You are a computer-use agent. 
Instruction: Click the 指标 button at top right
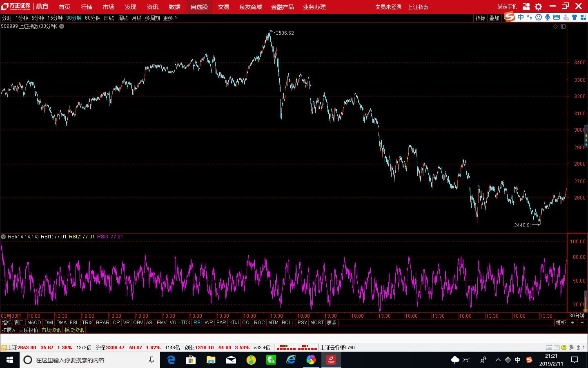click(x=480, y=18)
